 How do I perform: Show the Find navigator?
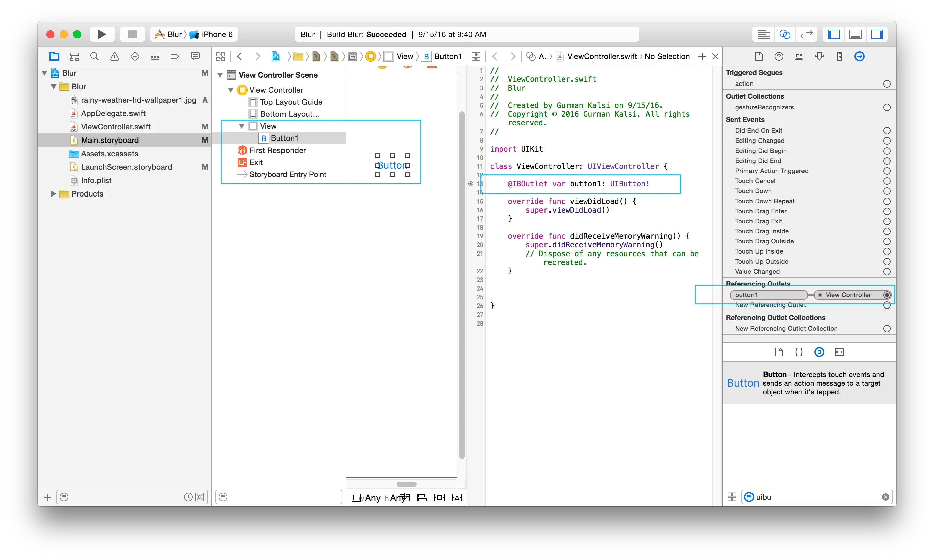(94, 57)
